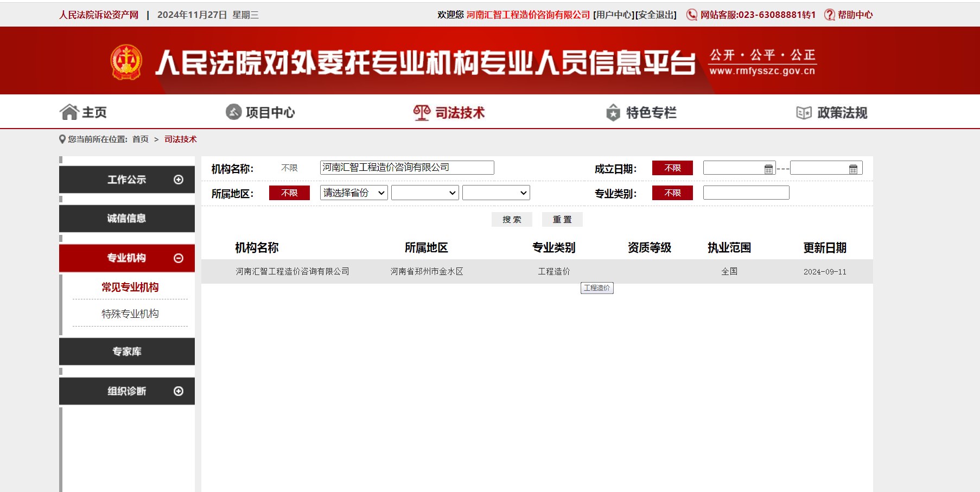980x492 pixels.
Task: Expand 工作公示 with its plus icon
Action: [x=179, y=180]
